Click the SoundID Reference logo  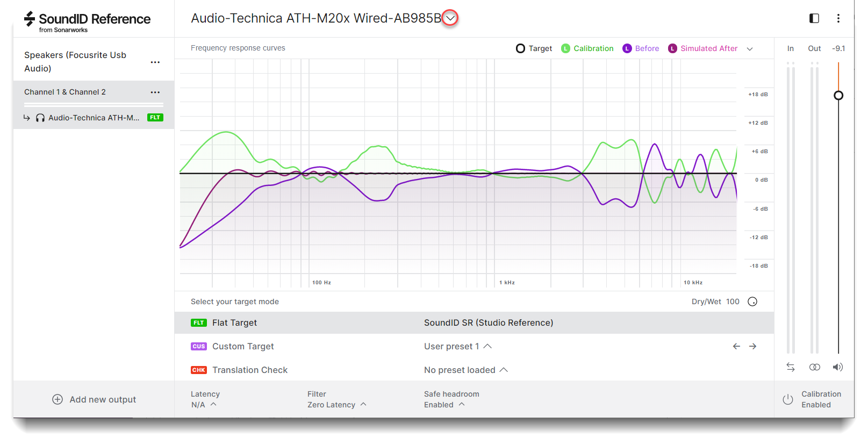87,21
